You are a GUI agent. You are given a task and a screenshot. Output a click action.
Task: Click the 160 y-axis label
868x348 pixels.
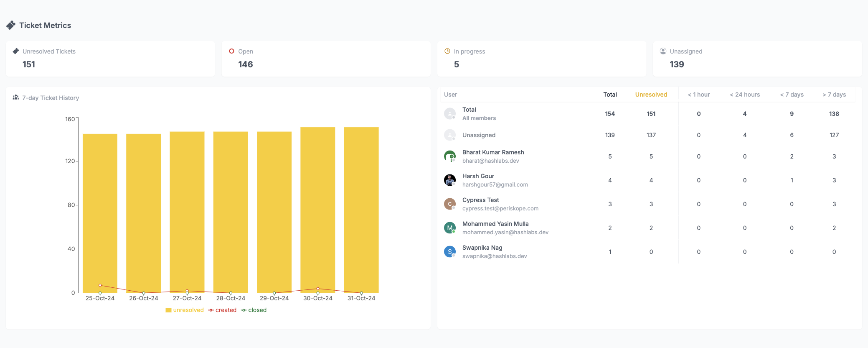(x=70, y=119)
